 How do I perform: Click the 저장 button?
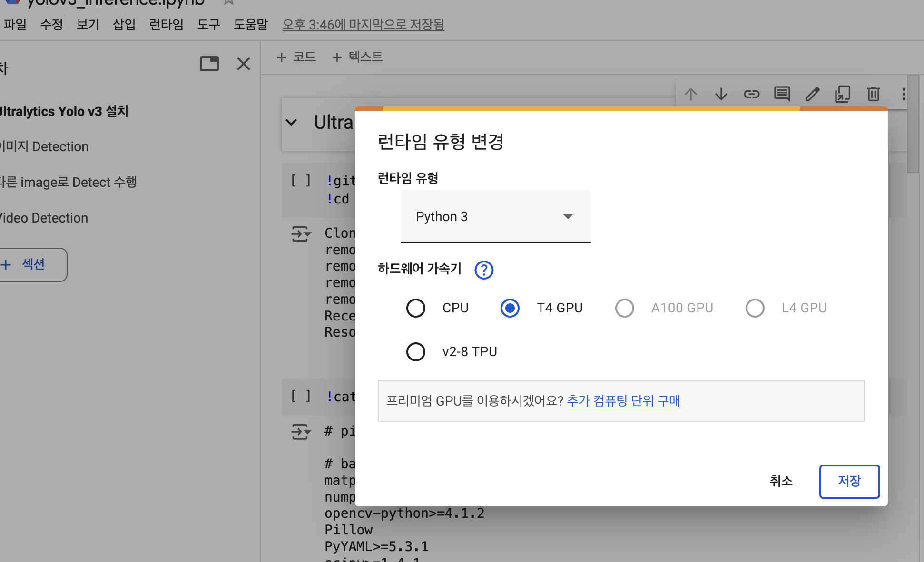tap(849, 481)
